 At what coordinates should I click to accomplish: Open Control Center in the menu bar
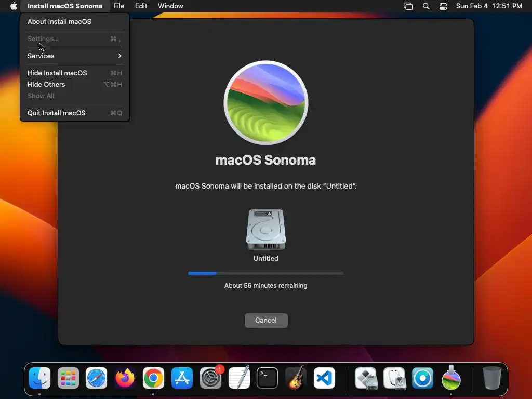(443, 6)
